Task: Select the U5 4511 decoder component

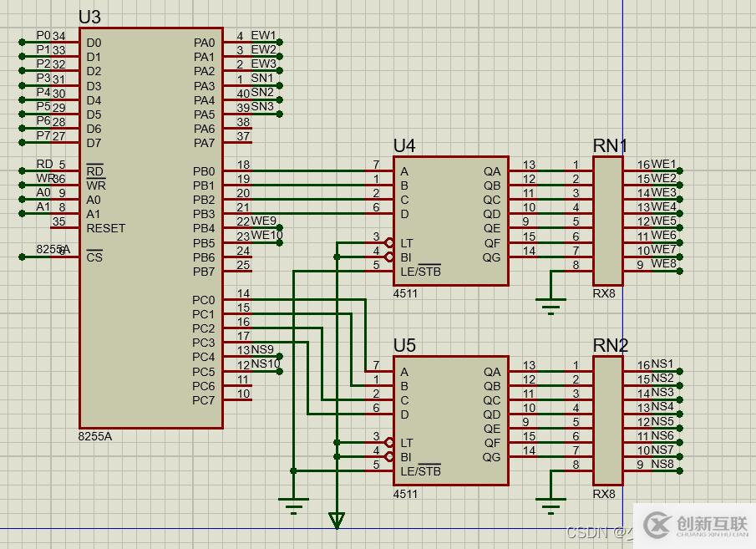Action: click(451, 420)
